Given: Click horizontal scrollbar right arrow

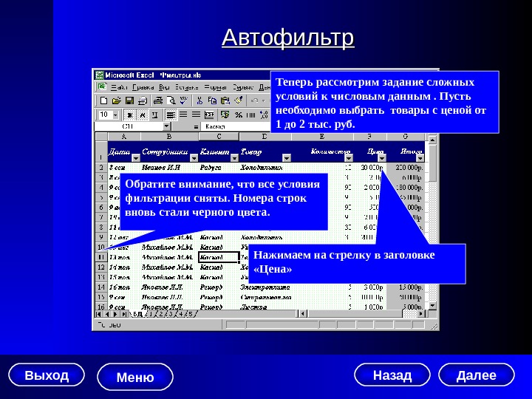Looking at the screenshot, I should coord(420,314).
